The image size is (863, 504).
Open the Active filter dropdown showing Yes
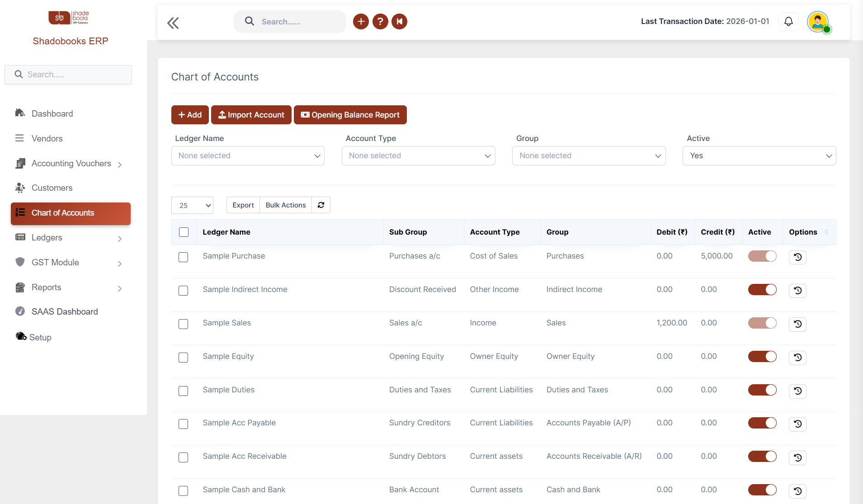[759, 155]
